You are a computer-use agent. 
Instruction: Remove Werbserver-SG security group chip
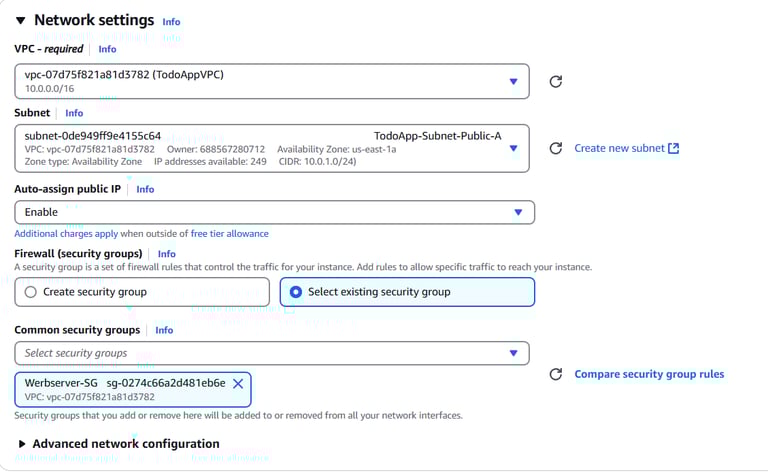click(238, 383)
